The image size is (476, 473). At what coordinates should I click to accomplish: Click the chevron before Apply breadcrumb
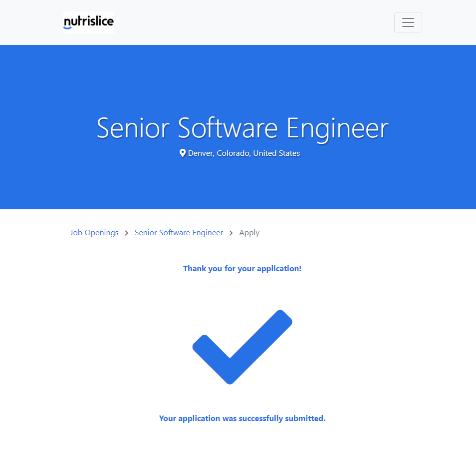[x=231, y=233]
